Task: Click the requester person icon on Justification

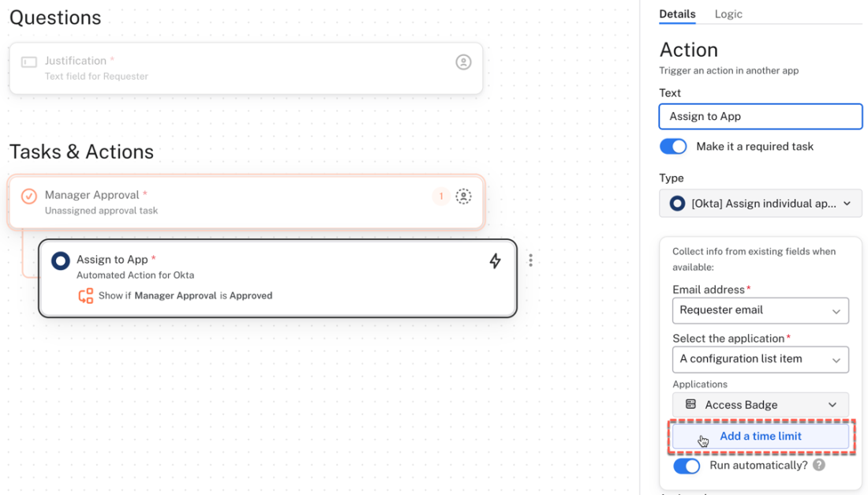Action: point(463,62)
